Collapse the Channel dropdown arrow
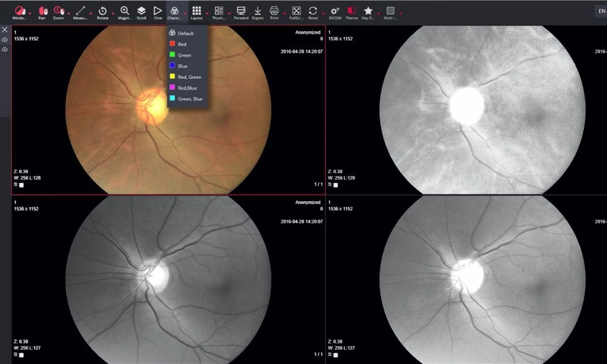 pyautogui.click(x=185, y=13)
